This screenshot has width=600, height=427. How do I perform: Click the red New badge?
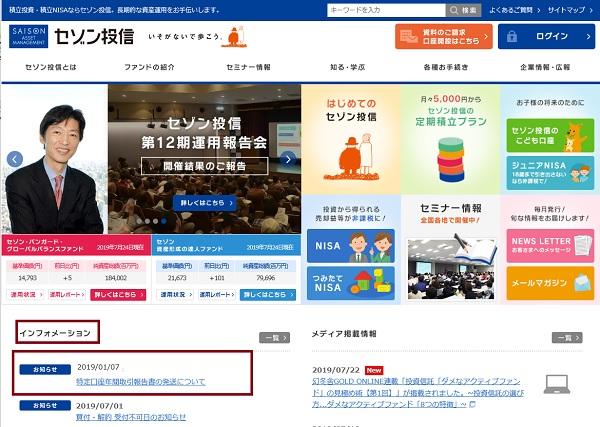pyautogui.click(x=374, y=370)
